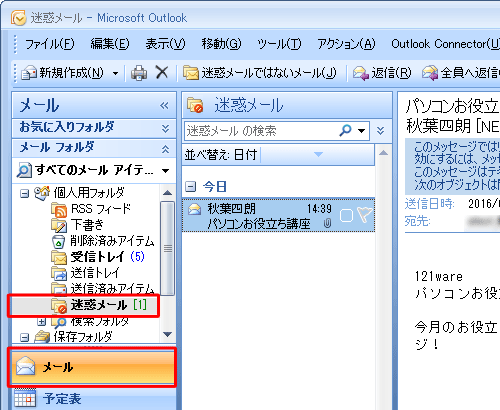Click the folder tree scrollbar down arrow
Image resolution: width=500 pixels, height=410 pixels.
click(x=167, y=334)
